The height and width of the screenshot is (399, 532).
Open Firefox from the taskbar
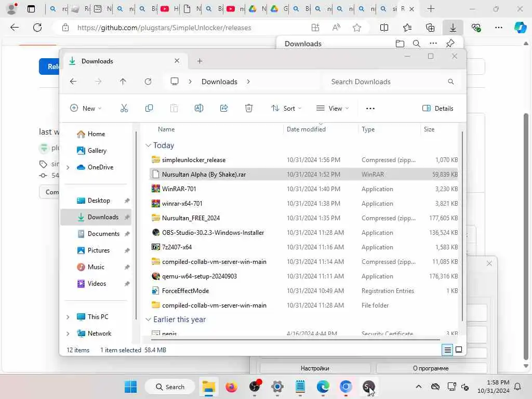click(231, 387)
